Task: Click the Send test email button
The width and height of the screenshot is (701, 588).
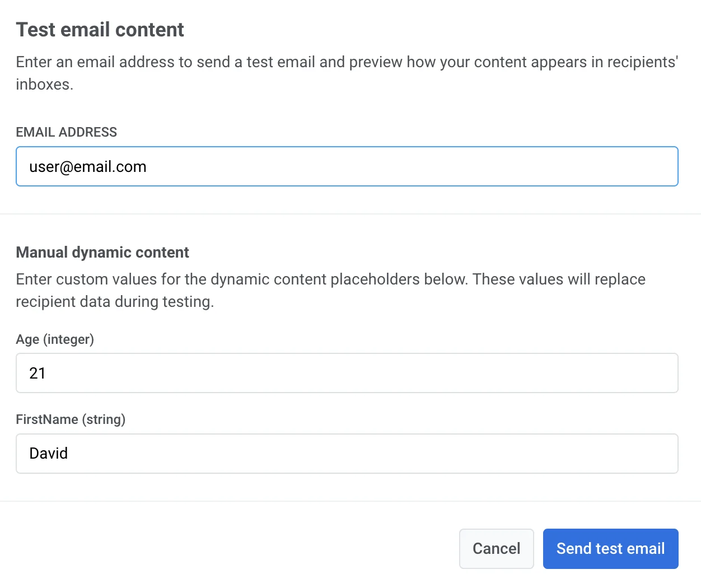Action: [610, 548]
